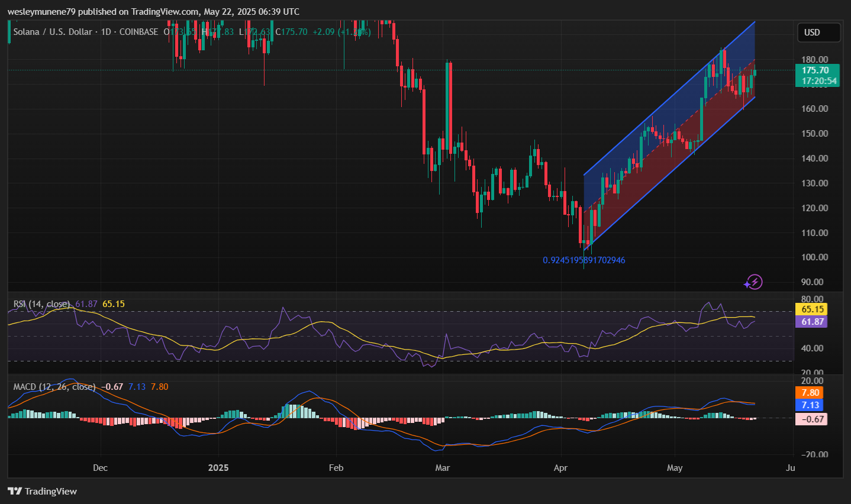Open the USD currency selector

tap(818, 33)
